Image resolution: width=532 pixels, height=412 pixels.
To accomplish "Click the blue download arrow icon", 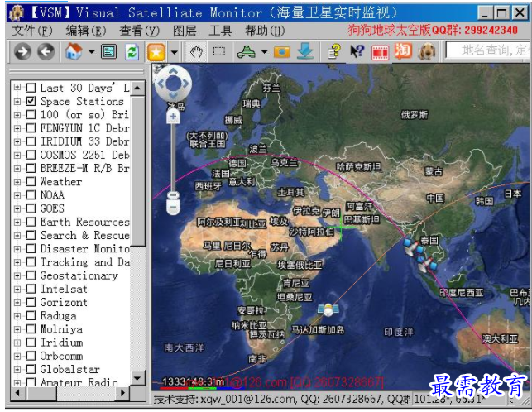I will 305,51.
